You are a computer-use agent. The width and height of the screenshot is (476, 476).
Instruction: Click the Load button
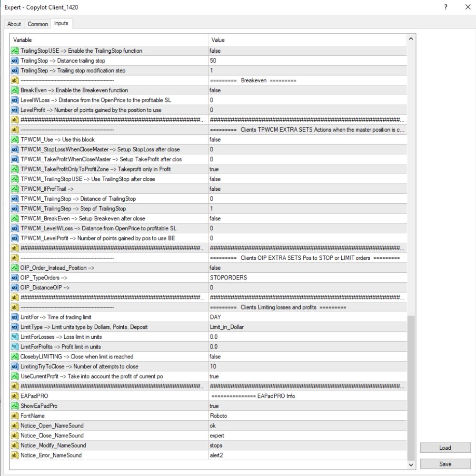tap(445, 448)
